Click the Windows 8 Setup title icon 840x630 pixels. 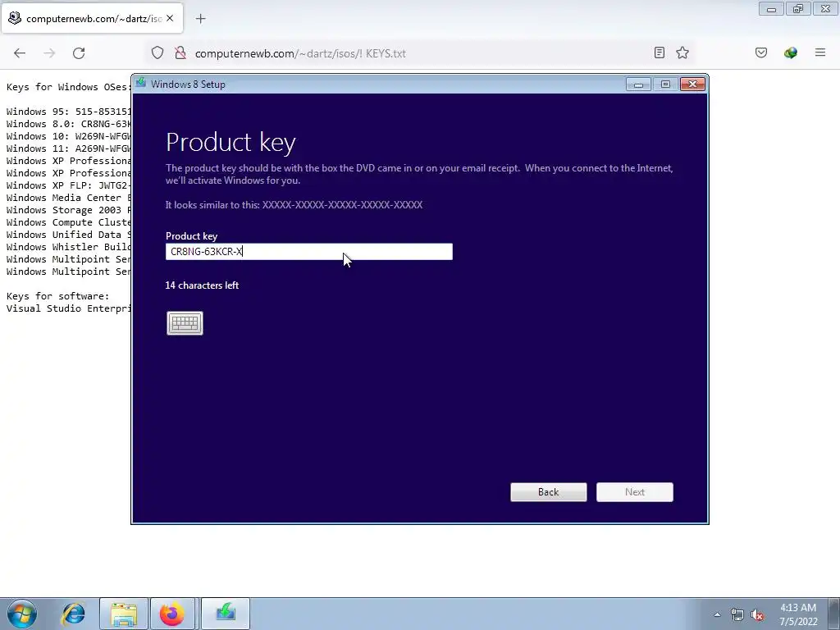click(141, 84)
